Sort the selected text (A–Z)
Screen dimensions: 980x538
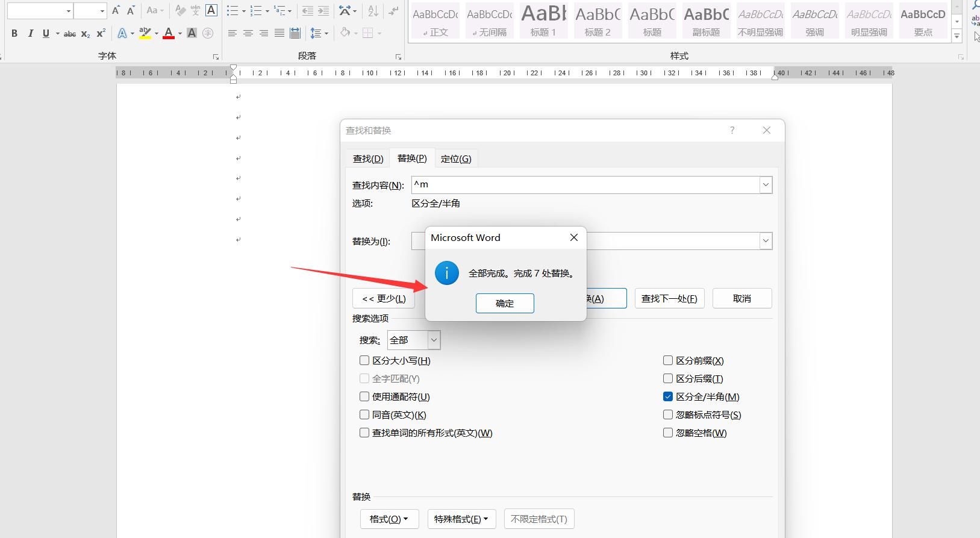373,11
